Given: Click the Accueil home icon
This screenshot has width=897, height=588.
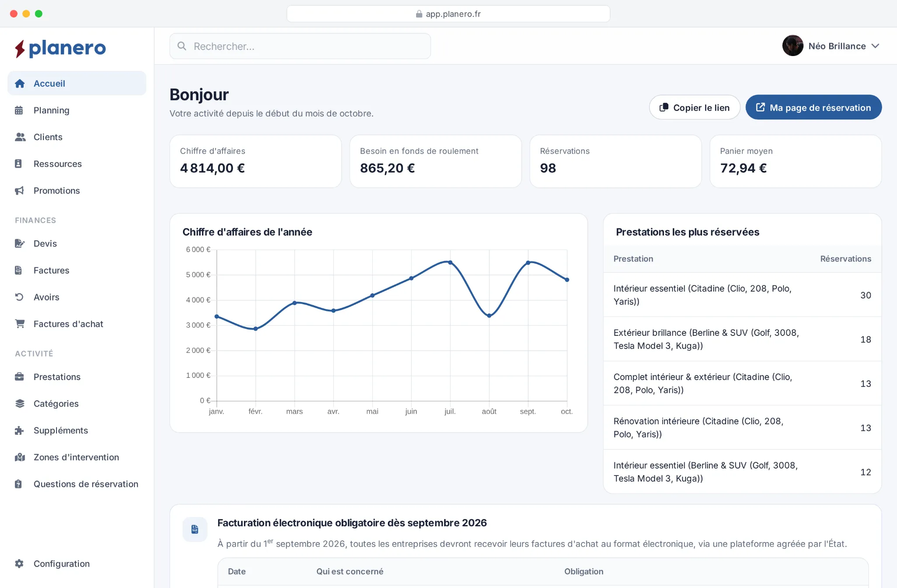Looking at the screenshot, I should (x=20, y=83).
